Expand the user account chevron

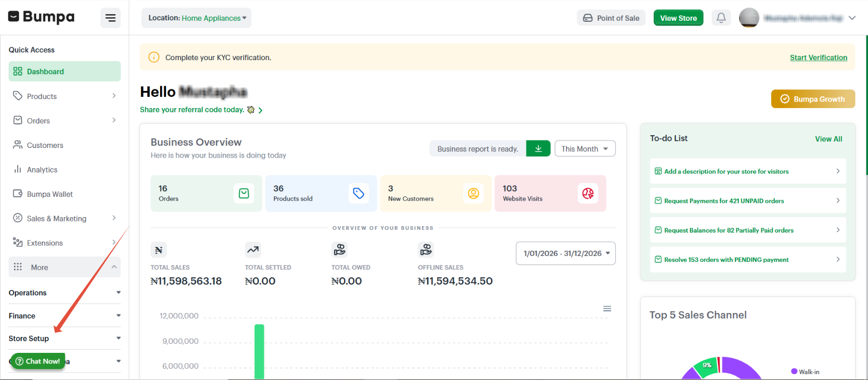tap(852, 18)
